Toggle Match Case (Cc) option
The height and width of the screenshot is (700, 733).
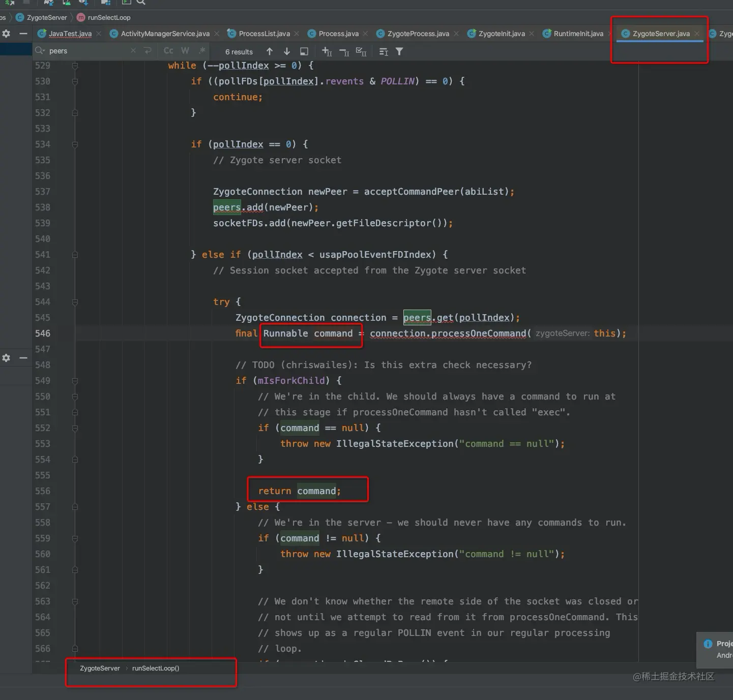[x=168, y=50]
